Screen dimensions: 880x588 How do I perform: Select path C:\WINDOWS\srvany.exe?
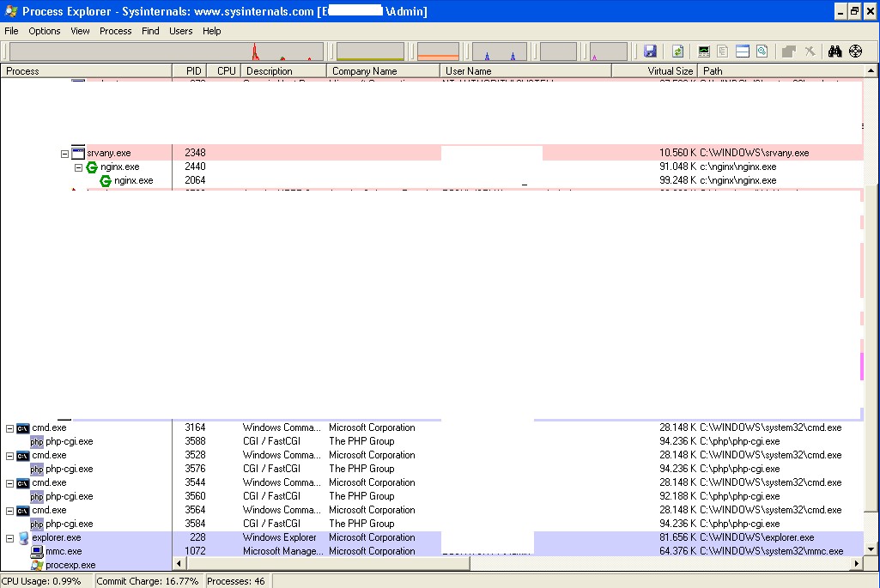pyautogui.click(x=755, y=153)
